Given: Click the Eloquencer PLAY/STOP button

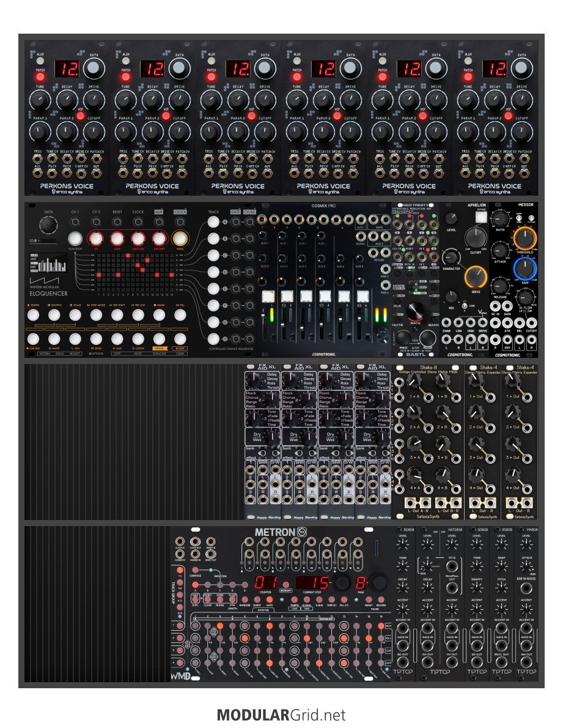Looking at the screenshot, I should [75, 239].
